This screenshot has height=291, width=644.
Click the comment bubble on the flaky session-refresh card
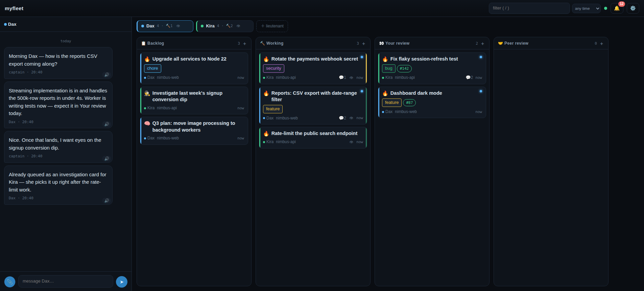coord(469,77)
